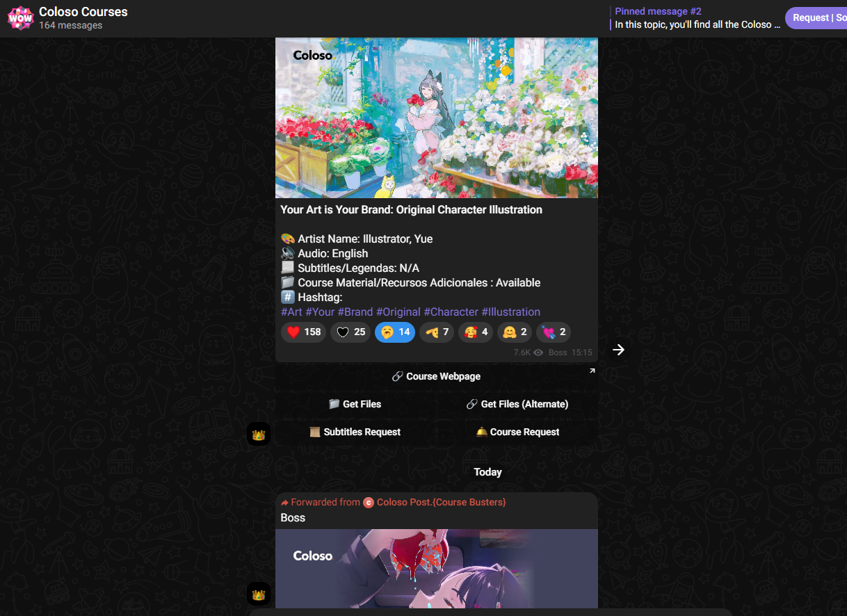Open the #Art hashtag
Screen dimensions: 847x616
(291, 312)
